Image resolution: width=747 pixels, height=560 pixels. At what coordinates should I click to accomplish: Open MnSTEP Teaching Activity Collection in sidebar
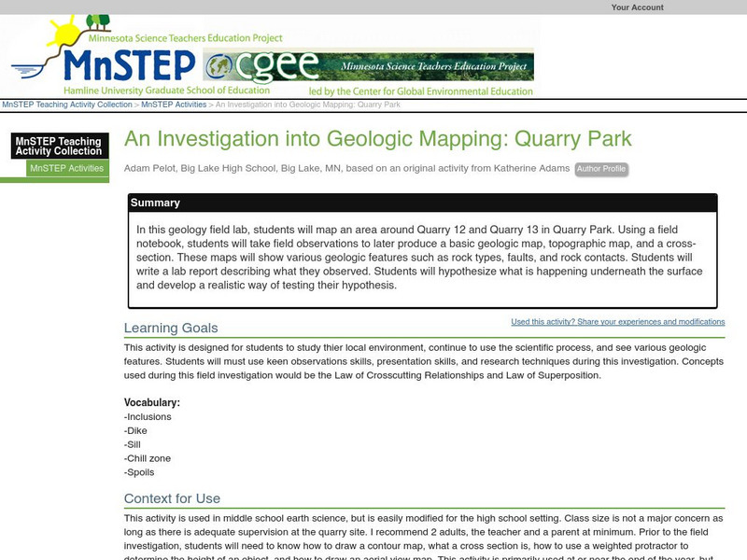pyautogui.click(x=58, y=146)
